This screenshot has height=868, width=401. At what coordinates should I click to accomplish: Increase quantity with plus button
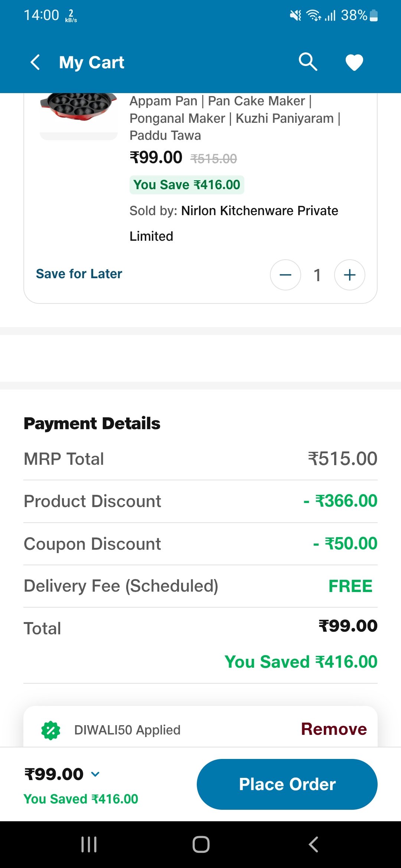click(x=349, y=275)
